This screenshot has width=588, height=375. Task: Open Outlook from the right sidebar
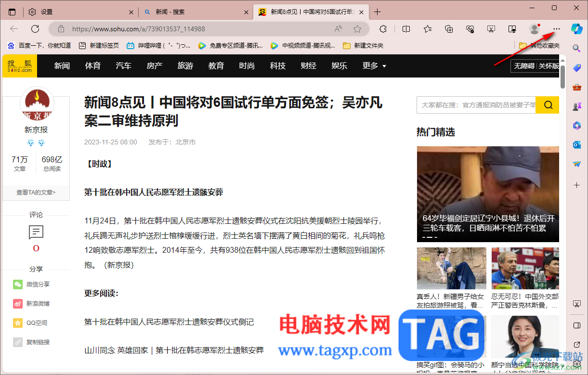[x=576, y=145]
